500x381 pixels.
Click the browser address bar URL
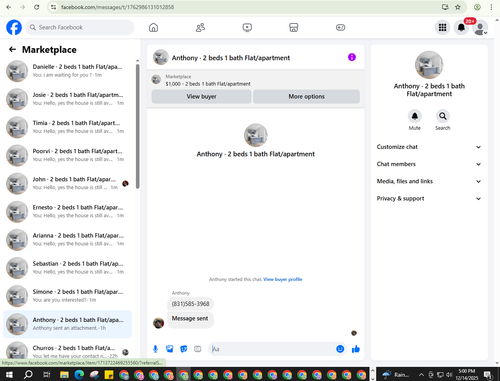click(x=117, y=7)
